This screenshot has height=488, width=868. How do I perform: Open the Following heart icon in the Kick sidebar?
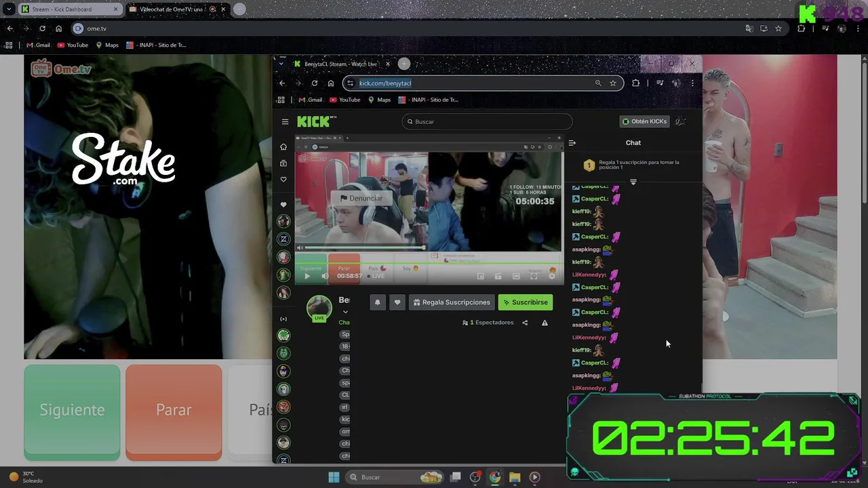coord(283,180)
